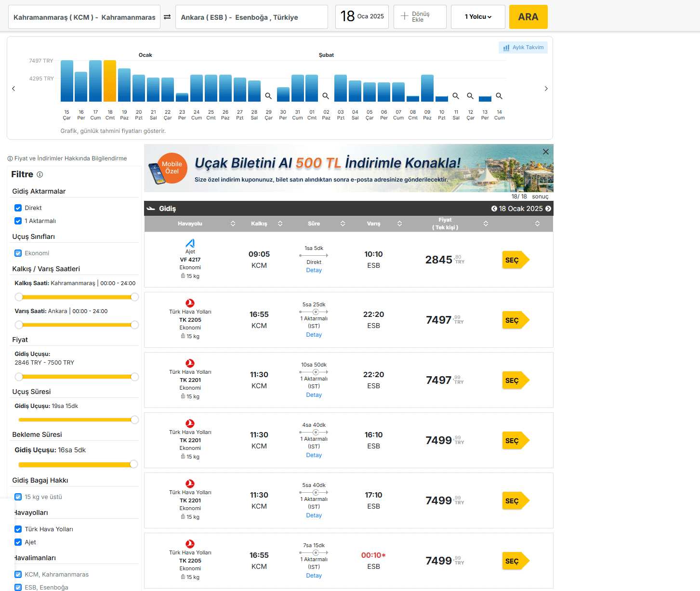Uncheck the Direkt flights filter
This screenshot has height=591, width=700.
[x=18, y=208]
